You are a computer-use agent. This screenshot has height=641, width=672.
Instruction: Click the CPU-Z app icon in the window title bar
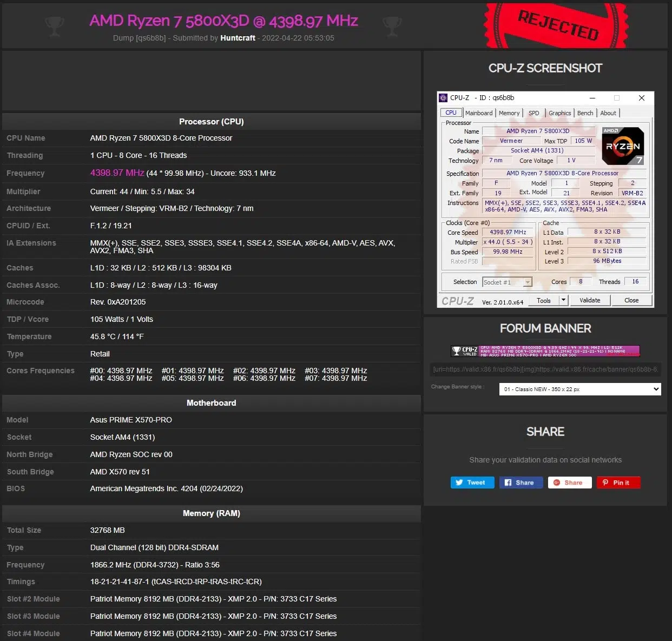click(444, 98)
